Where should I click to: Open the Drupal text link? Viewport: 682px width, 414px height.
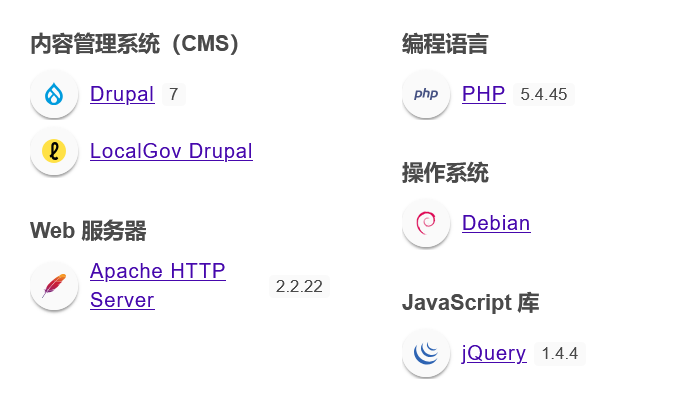coord(122,95)
